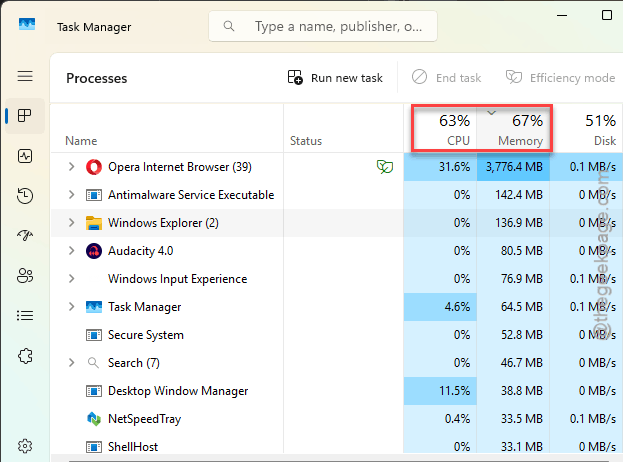Click the Efficiency mode button
623x462 pixels.
[560, 77]
